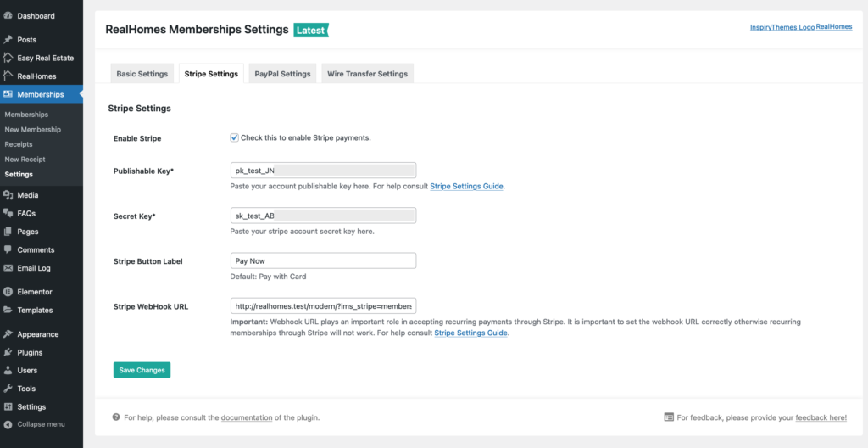Click the Dashboard menu label
Screen dimensions: 868x448
pos(36,16)
